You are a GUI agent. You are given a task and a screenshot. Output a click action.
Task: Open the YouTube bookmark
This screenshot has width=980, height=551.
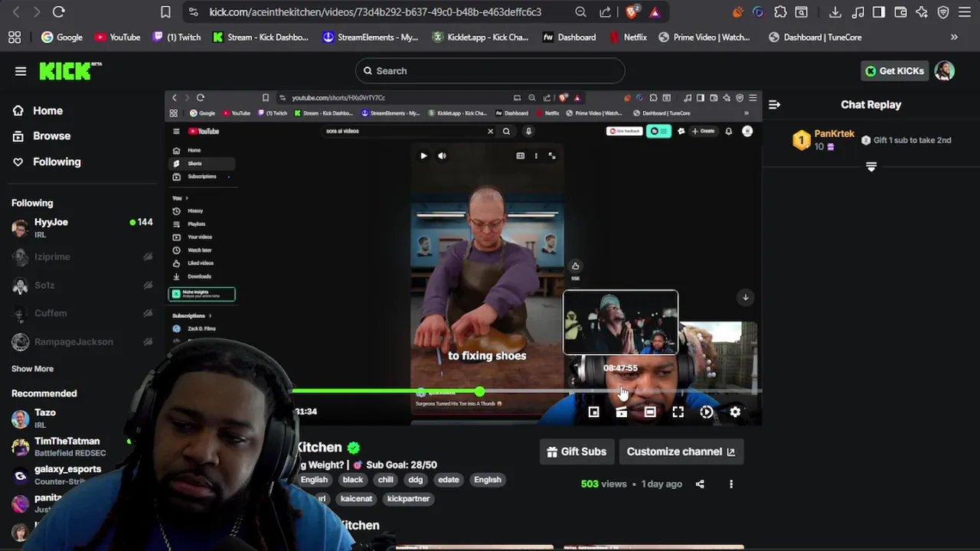coord(117,37)
